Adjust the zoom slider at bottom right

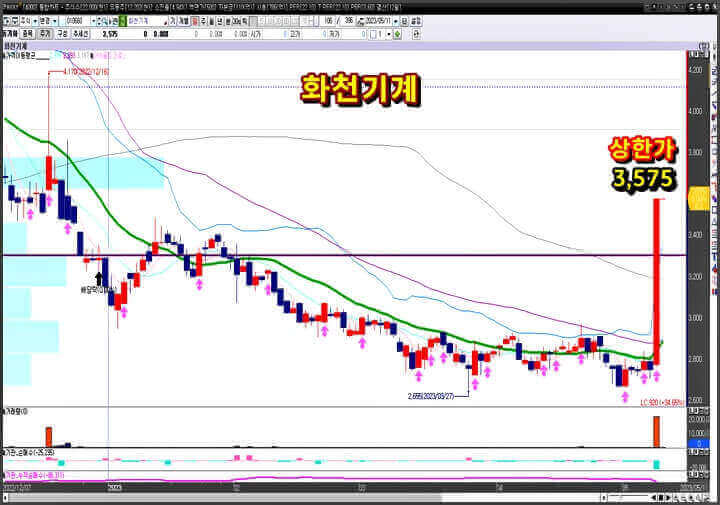click(627, 498)
